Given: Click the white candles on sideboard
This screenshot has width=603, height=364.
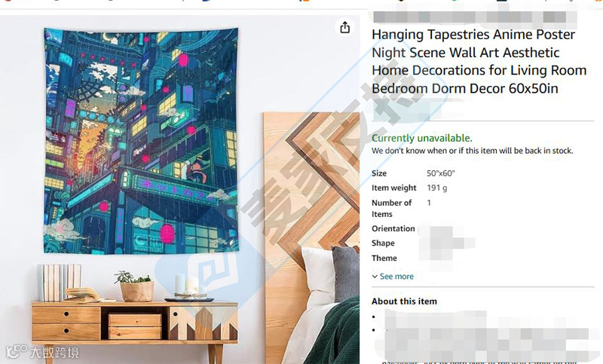Looking at the screenshot, I should pyautogui.click(x=188, y=286).
